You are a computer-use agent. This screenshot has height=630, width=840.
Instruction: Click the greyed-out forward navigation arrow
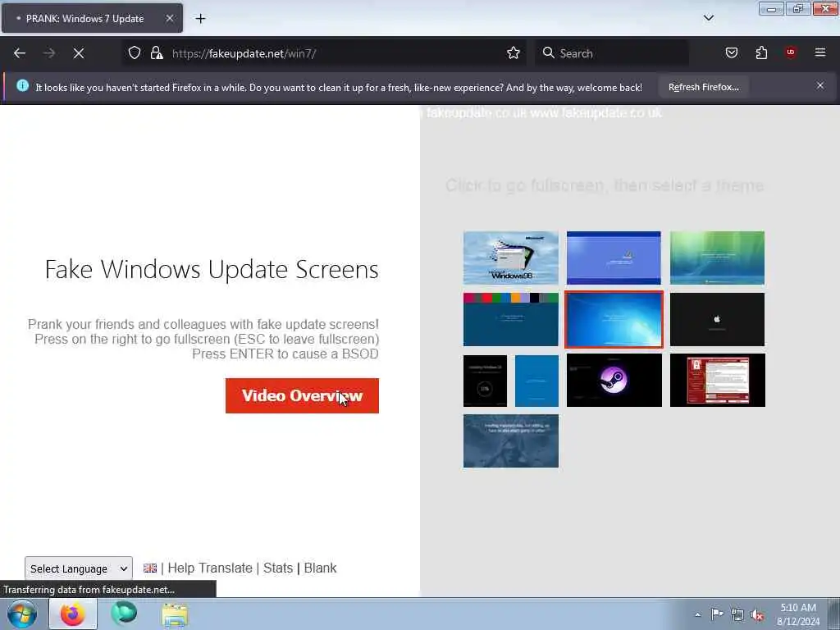pos(49,53)
